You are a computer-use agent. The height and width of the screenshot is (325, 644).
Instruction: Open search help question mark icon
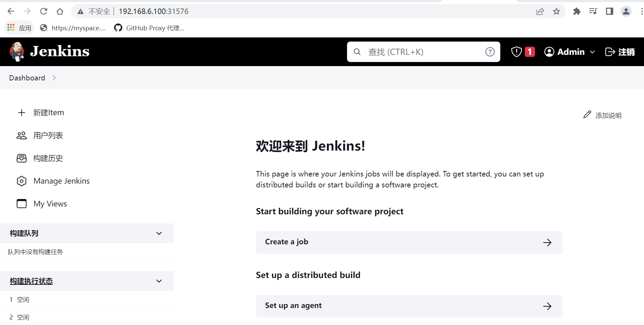coord(490,52)
